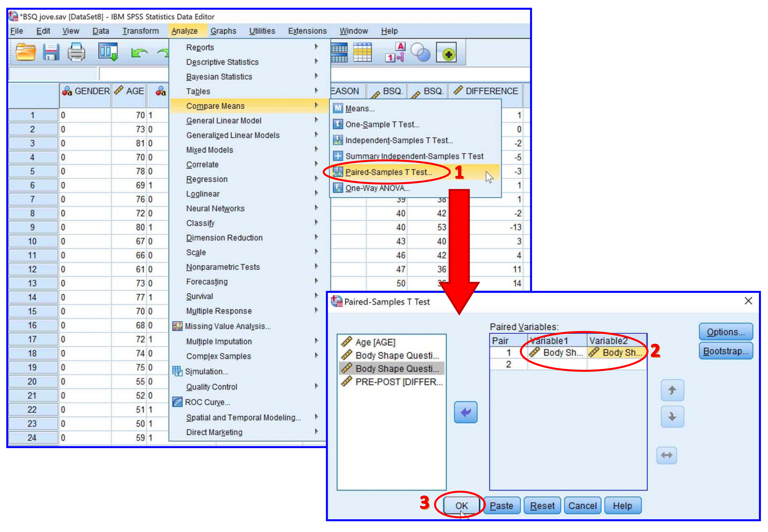This screenshot has width=768, height=532.
Task: Select Paired-Samples T Test menu entry
Action: pos(388,172)
